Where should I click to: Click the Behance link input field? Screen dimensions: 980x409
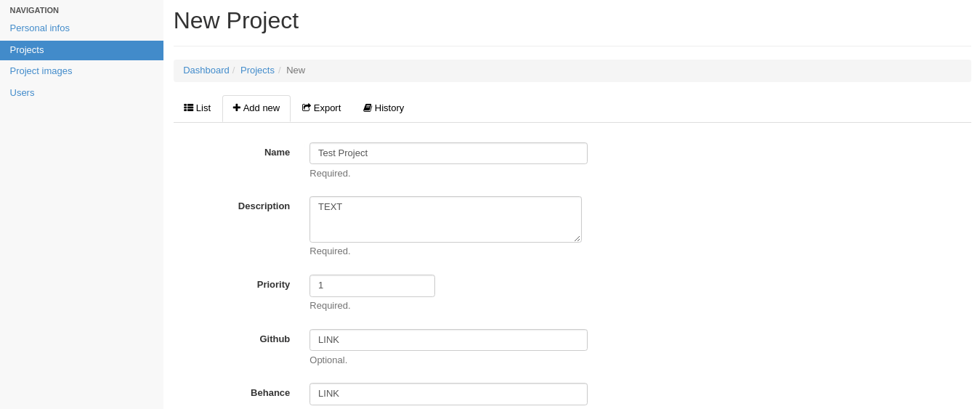coord(448,394)
